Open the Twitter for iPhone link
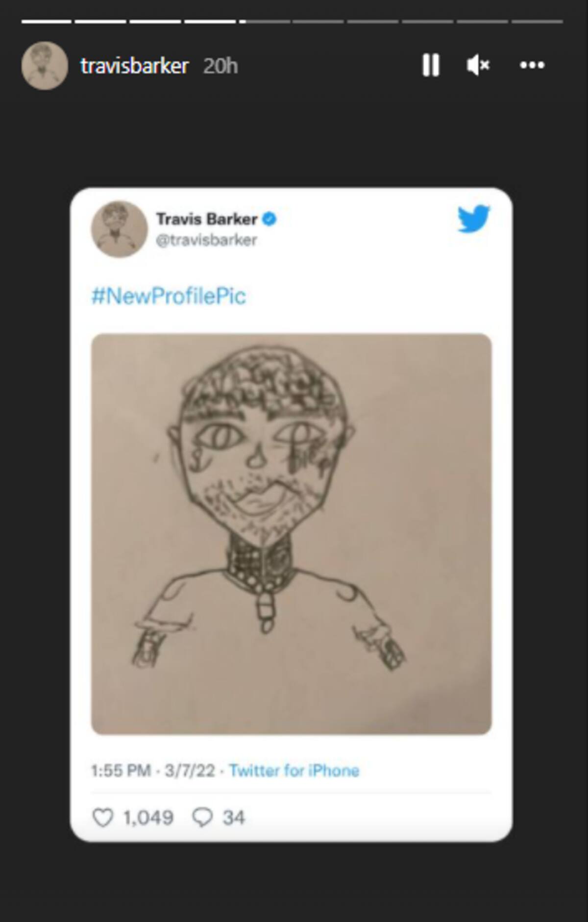Viewport: 588px width, 922px height. click(294, 771)
